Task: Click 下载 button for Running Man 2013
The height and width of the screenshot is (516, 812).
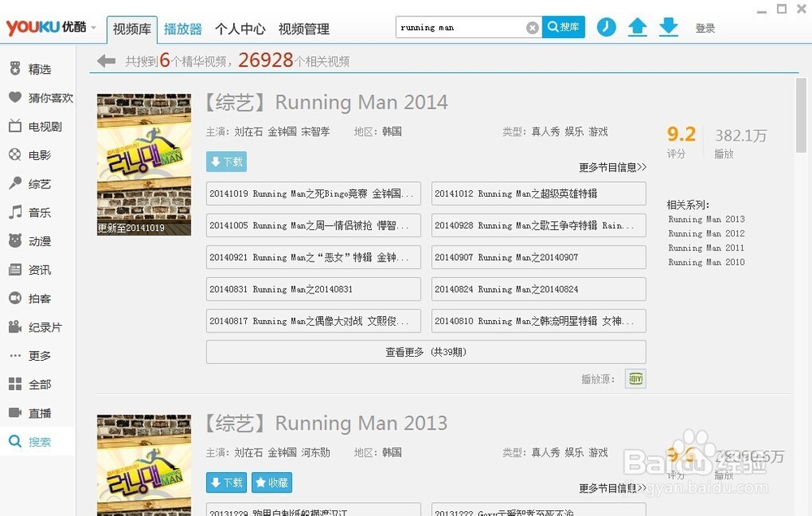Action: pyautogui.click(x=227, y=483)
